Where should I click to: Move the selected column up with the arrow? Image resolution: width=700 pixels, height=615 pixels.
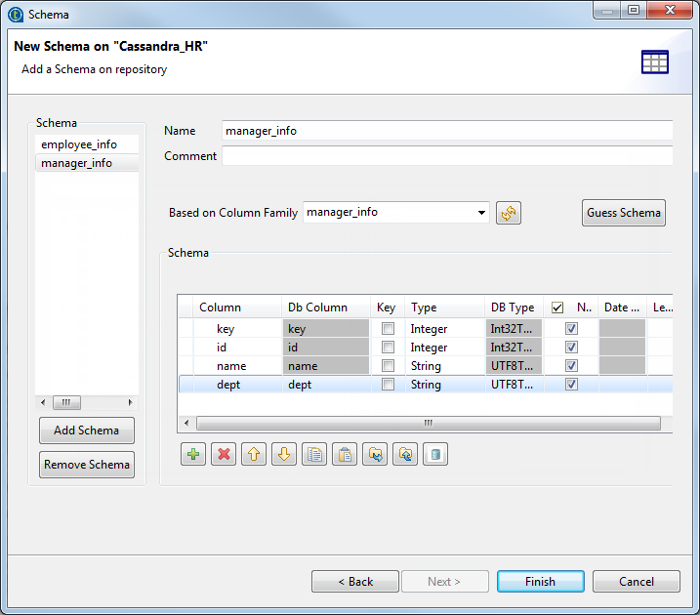coord(254,454)
